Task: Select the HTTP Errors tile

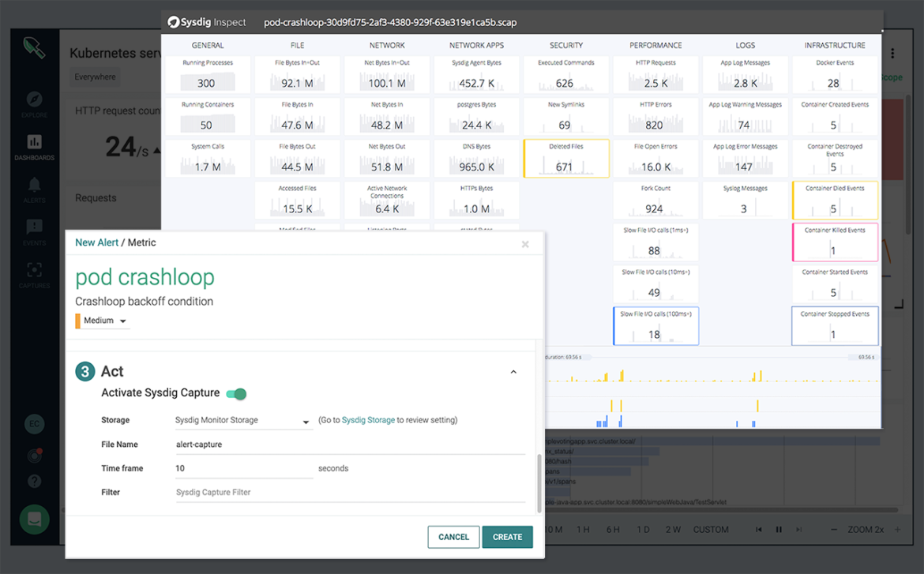Action: tap(655, 117)
